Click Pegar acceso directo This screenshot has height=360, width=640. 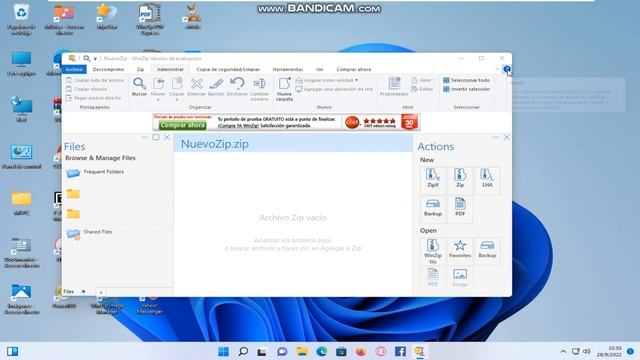click(x=94, y=98)
